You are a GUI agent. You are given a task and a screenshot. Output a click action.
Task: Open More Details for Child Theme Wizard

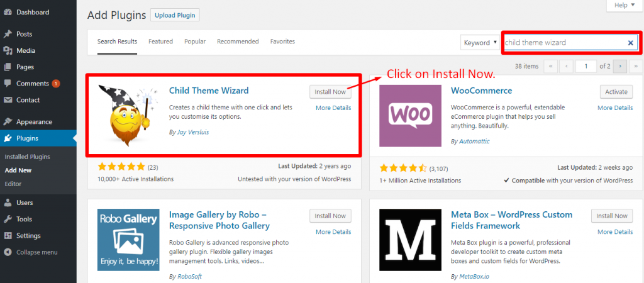tap(333, 108)
